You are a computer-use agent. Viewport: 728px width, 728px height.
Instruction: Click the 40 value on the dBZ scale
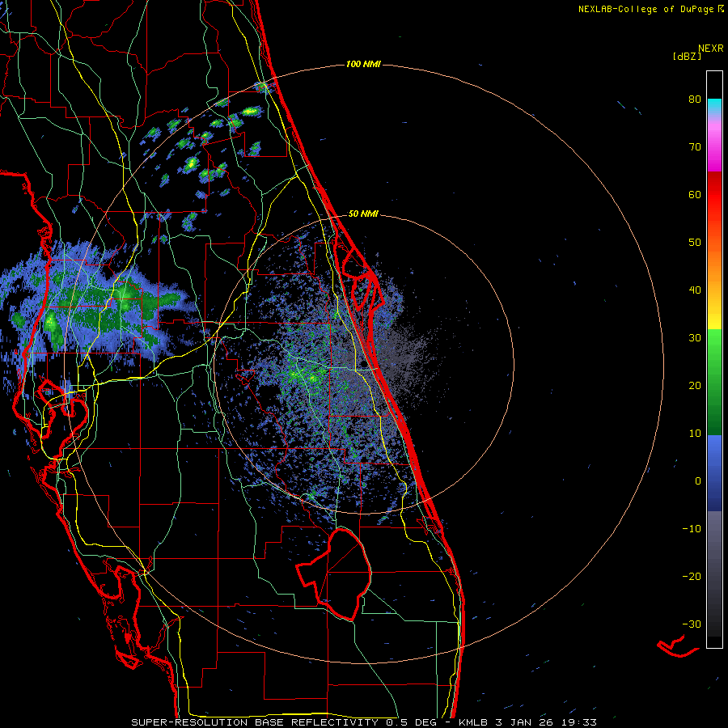[x=695, y=290]
